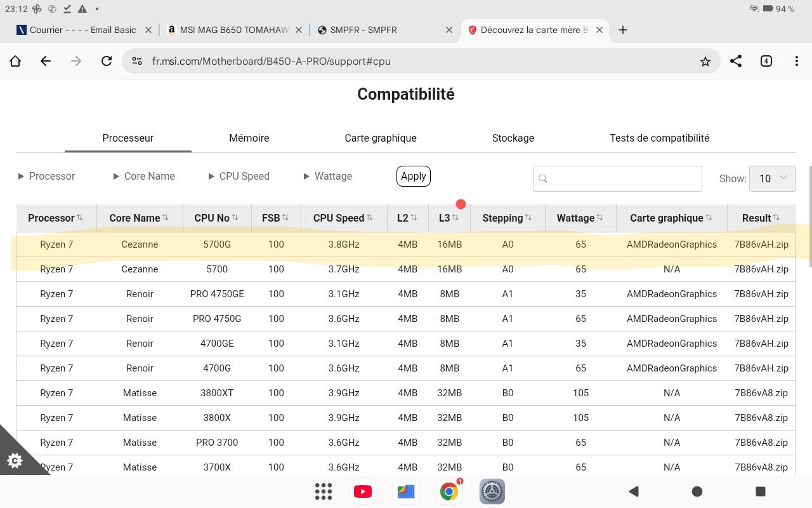Switch to the Courrier Email Basic tab

click(x=84, y=30)
